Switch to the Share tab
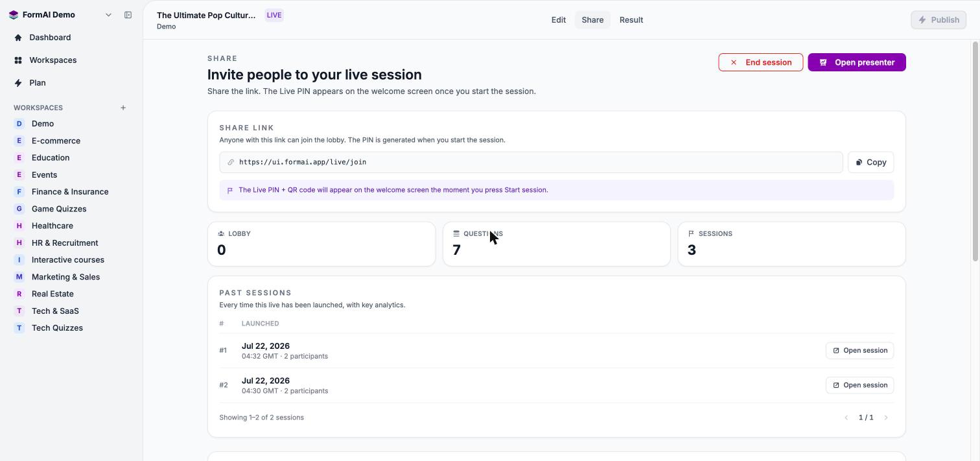Image resolution: width=980 pixels, height=461 pixels. point(592,20)
